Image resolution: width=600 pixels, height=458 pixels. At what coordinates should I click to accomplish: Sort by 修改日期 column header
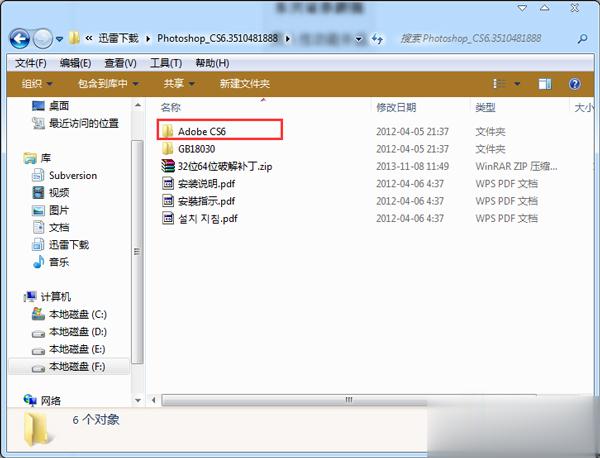point(396,108)
